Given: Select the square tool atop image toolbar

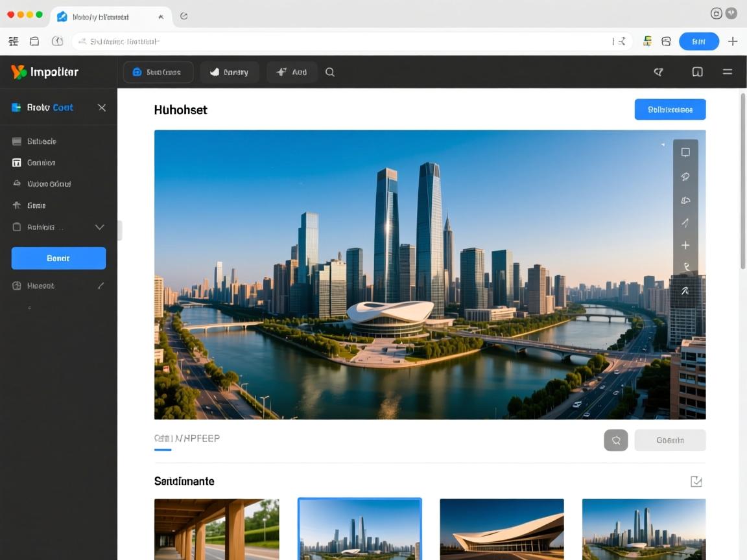Looking at the screenshot, I should point(685,152).
